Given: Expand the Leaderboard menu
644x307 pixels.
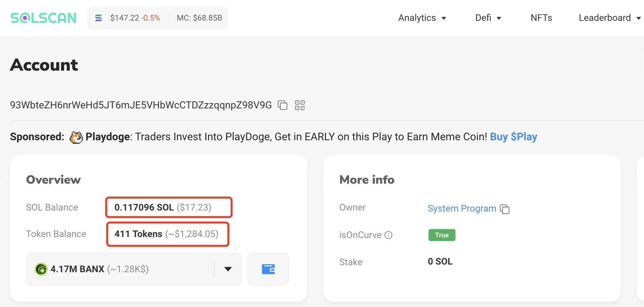Looking at the screenshot, I should [609, 18].
